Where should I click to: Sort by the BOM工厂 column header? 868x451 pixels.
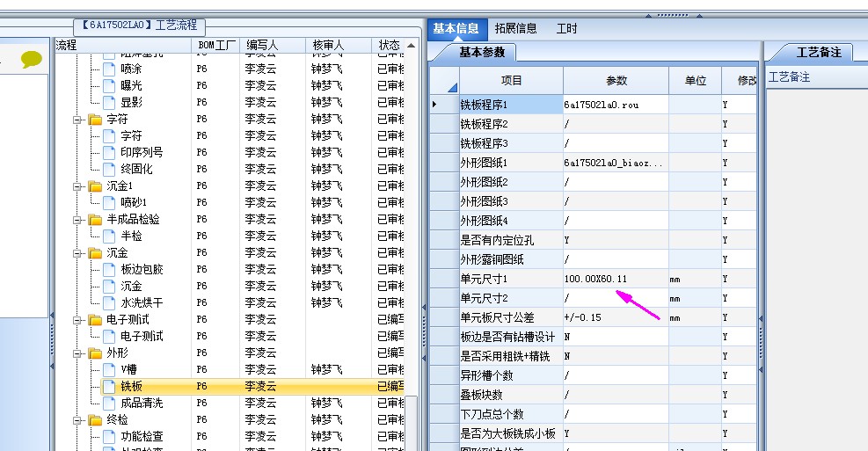[215, 45]
